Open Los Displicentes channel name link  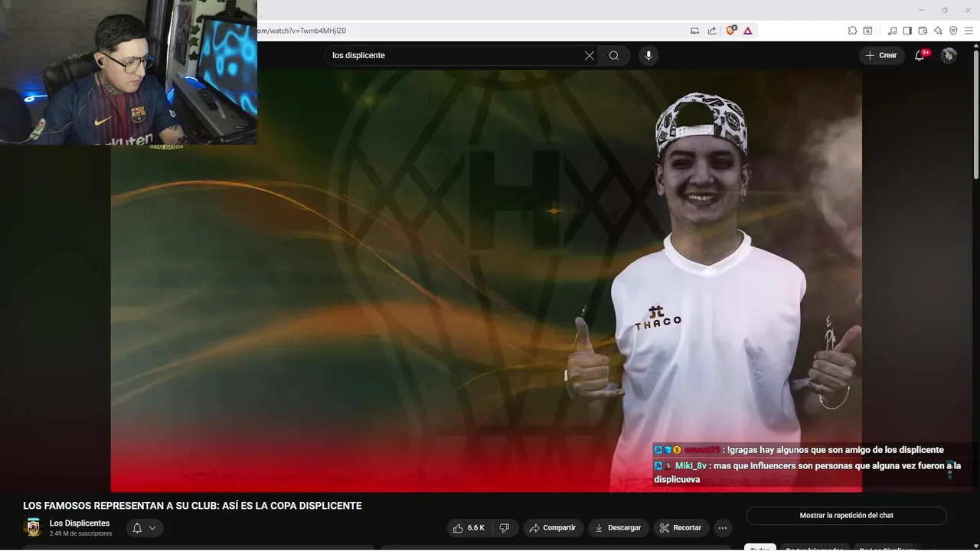[80, 523]
